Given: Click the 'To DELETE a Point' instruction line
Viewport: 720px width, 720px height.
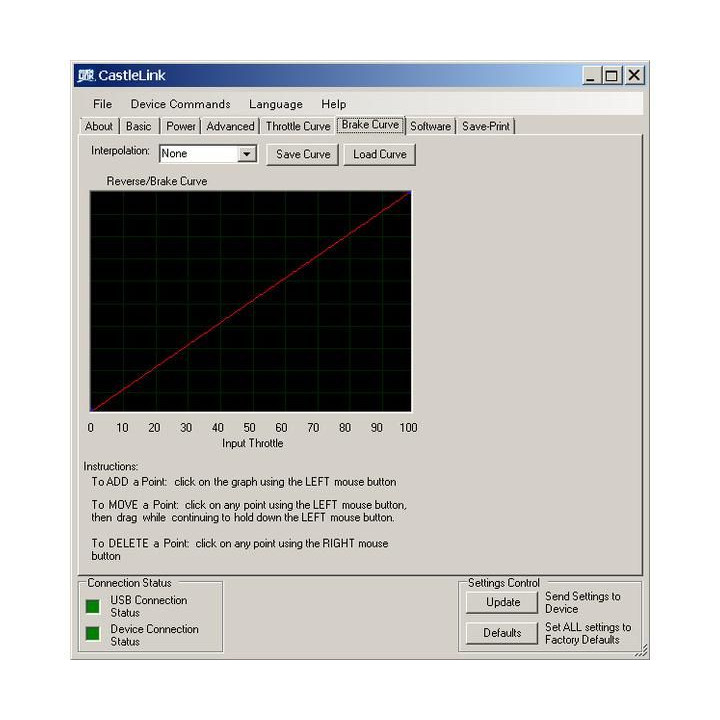Looking at the screenshot, I should [240, 550].
